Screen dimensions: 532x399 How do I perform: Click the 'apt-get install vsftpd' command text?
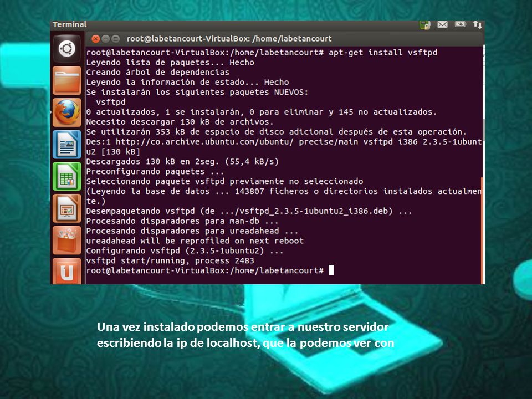[x=383, y=53]
